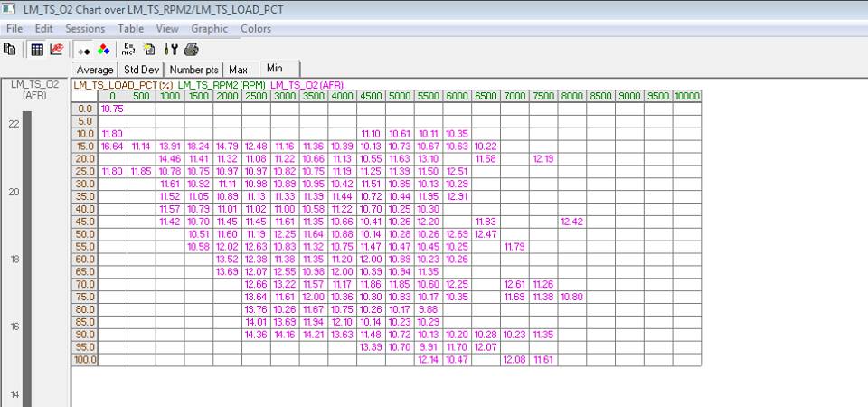The width and height of the screenshot is (868, 407).
Task: Switch to the Number pts tab
Action: point(193,70)
